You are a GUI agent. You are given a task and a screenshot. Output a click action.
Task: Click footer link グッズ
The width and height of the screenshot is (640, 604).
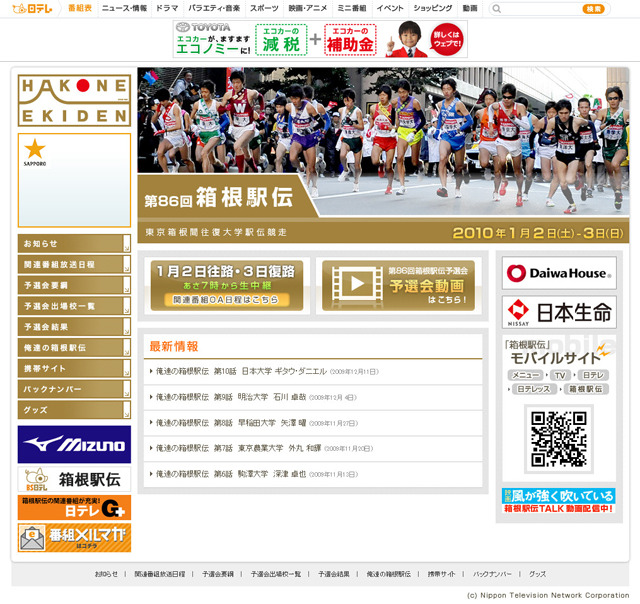pyautogui.click(x=537, y=574)
